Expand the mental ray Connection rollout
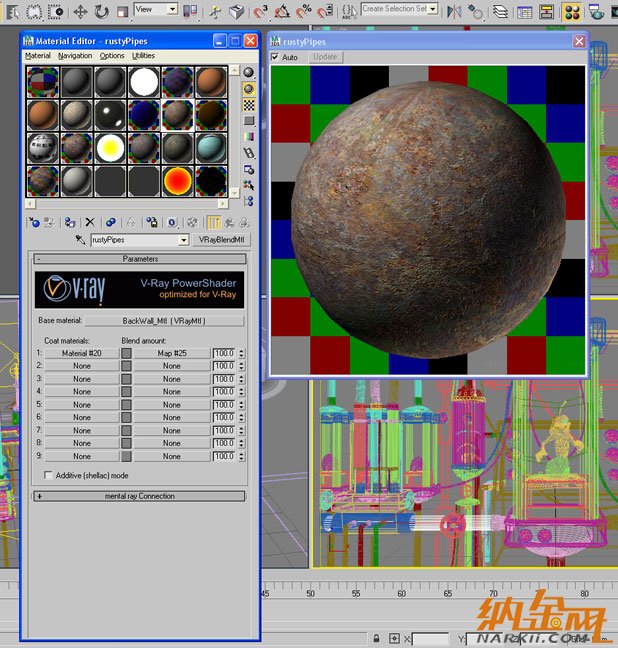Image resolution: width=618 pixels, height=648 pixels. pos(139,496)
